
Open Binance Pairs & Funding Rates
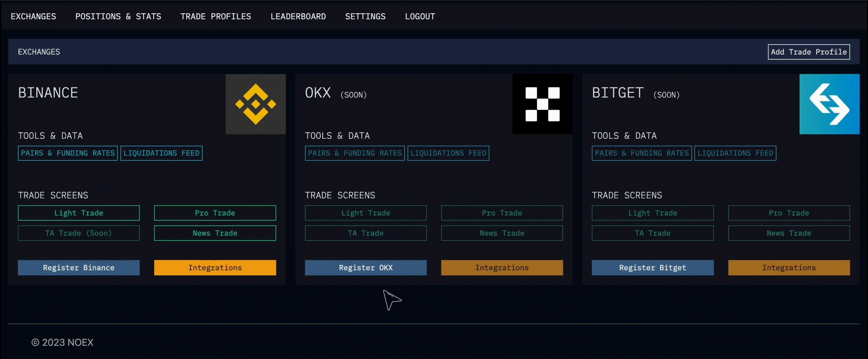[68, 153]
